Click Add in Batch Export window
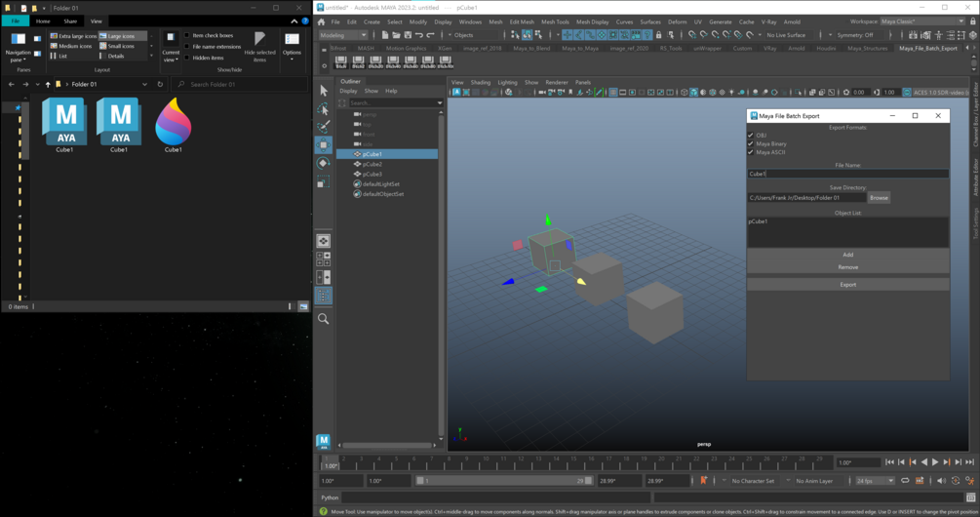 [x=847, y=255]
